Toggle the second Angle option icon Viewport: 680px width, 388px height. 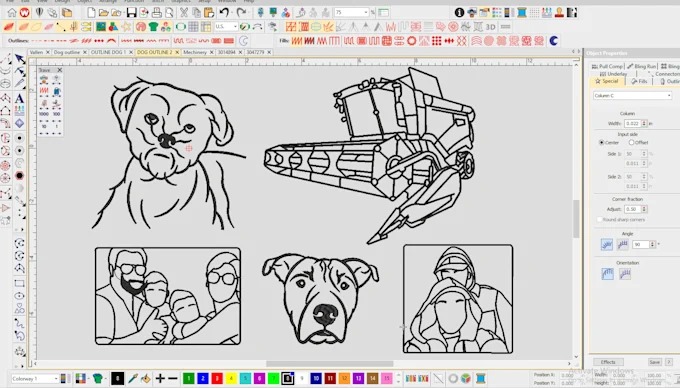click(623, 245)
